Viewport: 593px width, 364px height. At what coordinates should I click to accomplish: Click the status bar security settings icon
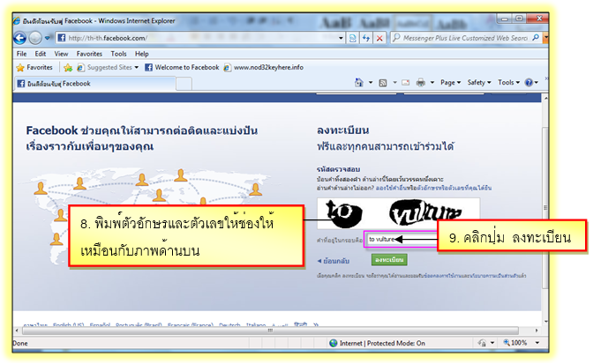[482, 343]
